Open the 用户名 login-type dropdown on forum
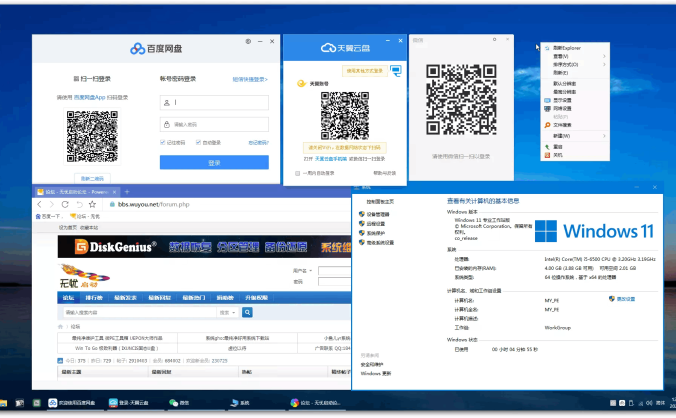676x418 pixels. [302, 271]
